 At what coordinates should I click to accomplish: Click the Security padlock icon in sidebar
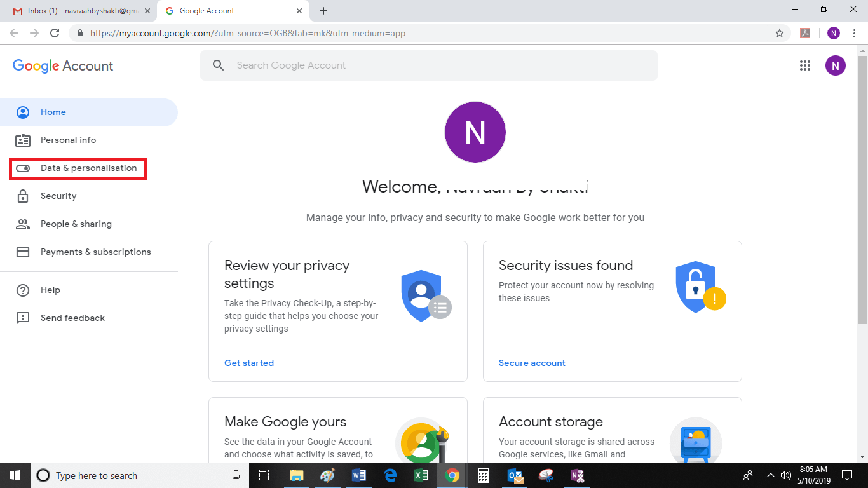[23, 196]
